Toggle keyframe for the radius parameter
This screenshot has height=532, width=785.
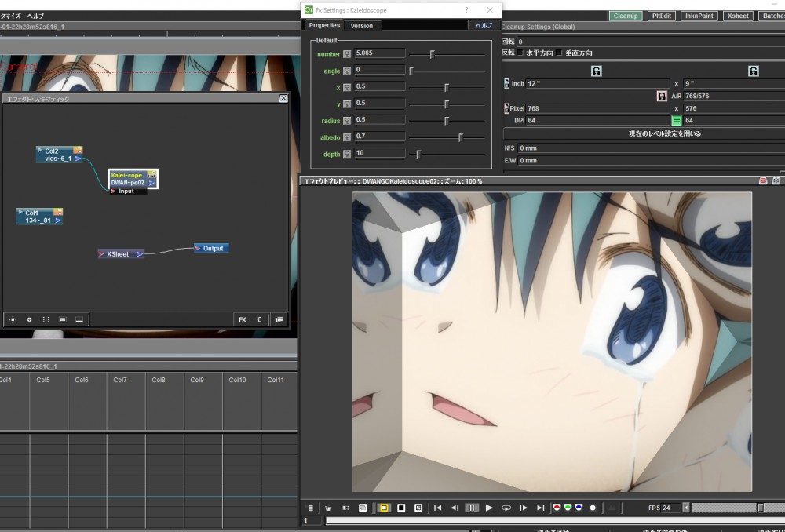tap(347, 121)
